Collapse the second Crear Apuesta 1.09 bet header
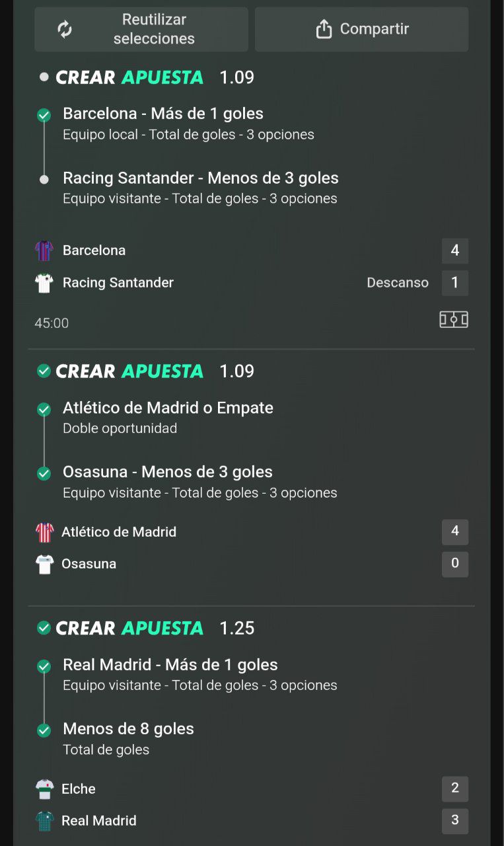 pyautogui.click(x=146, y=371)
